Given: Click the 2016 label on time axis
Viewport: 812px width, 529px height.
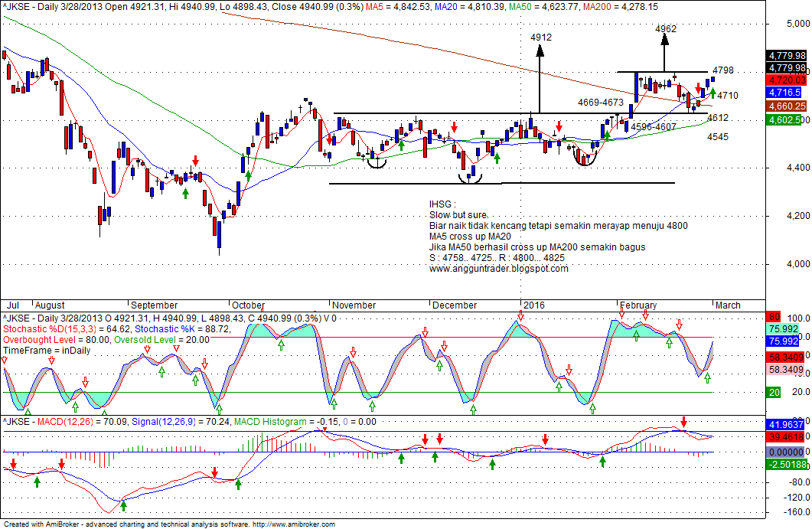Looking at the screenshot, I should tap(534, 305).
